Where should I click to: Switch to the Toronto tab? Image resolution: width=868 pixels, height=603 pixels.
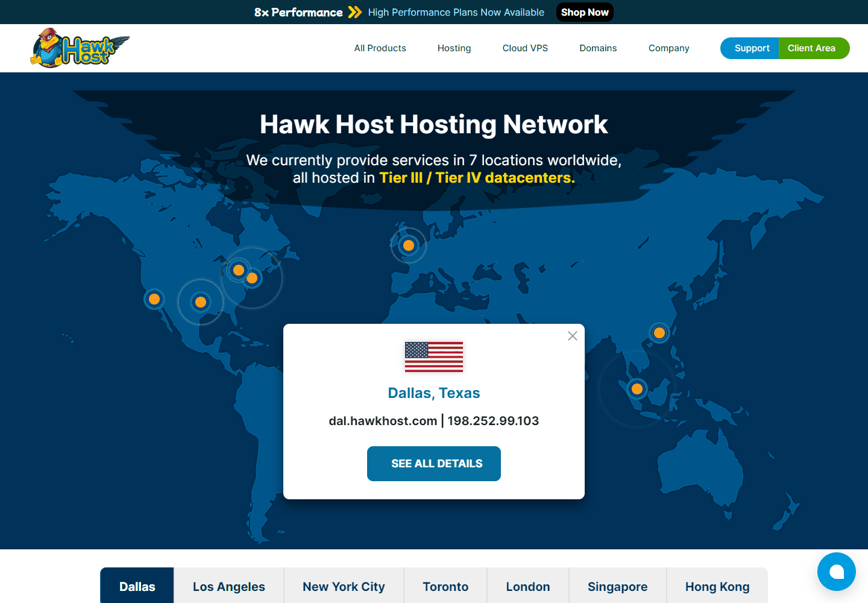[x=445, y=586]
